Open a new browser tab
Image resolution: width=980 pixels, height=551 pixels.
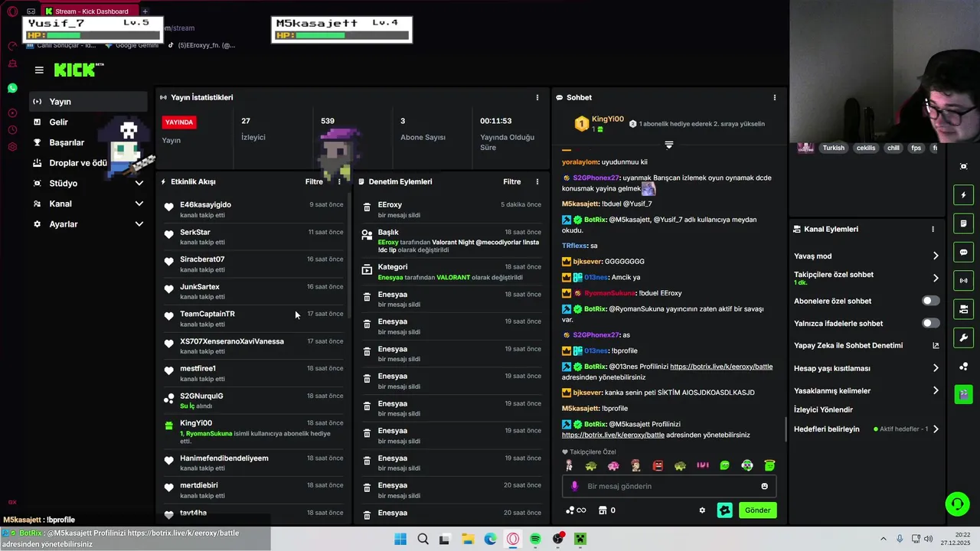(145, 11)
